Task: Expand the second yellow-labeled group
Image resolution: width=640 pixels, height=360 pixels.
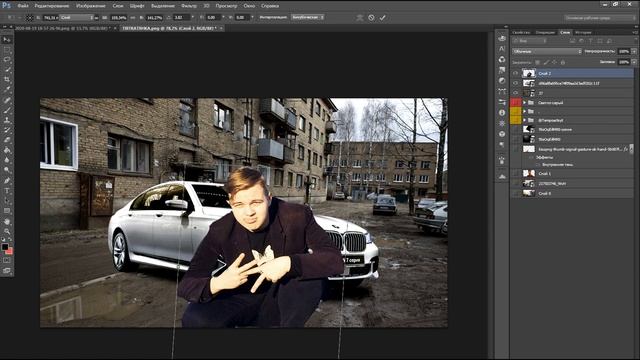Action: coord(524,120)
